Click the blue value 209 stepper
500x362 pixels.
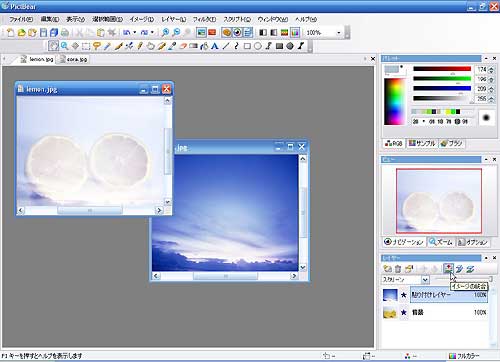click(492, 89)
